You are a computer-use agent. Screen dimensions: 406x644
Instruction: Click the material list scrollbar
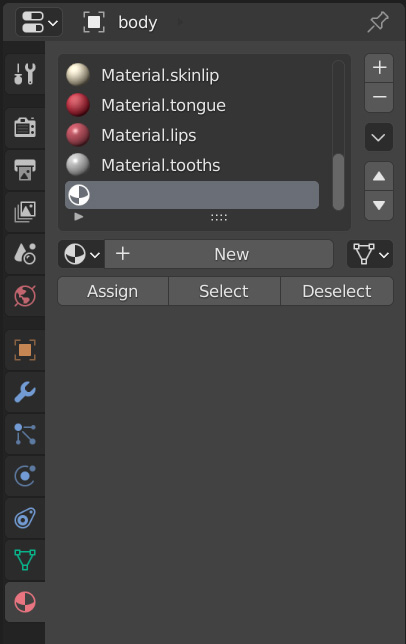[338, 182]
